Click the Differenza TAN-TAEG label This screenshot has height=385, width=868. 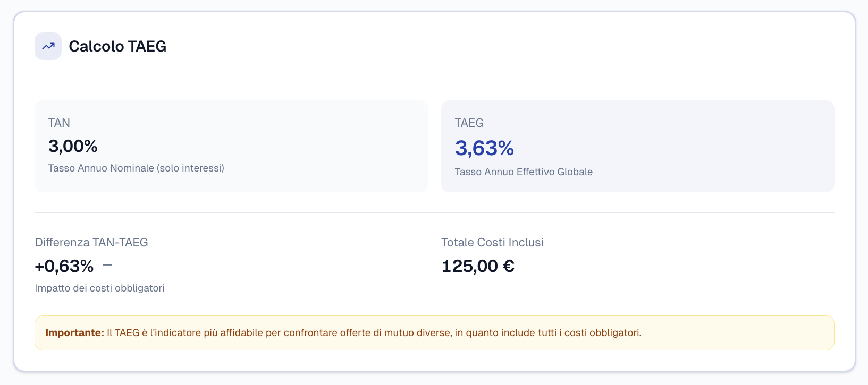(91, 242)
